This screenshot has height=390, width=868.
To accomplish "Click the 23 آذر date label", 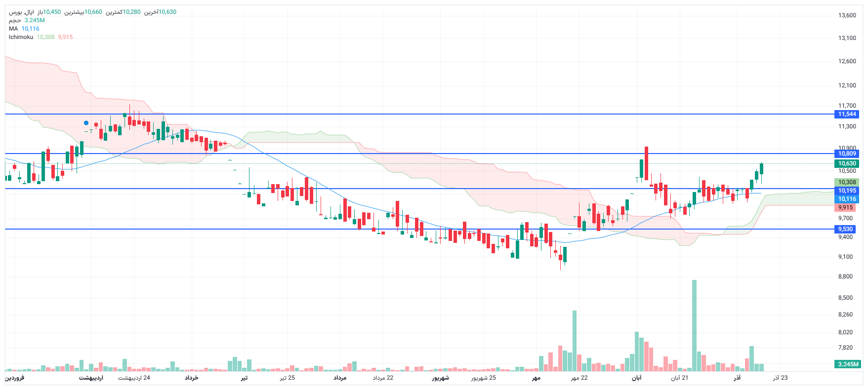I will pyautogui.click(x=780, y=378).
